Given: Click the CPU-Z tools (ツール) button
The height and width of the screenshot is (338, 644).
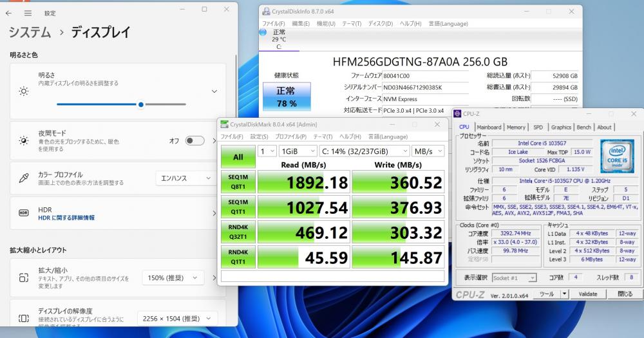Looking at the screenshot, I should coord(547,294).
